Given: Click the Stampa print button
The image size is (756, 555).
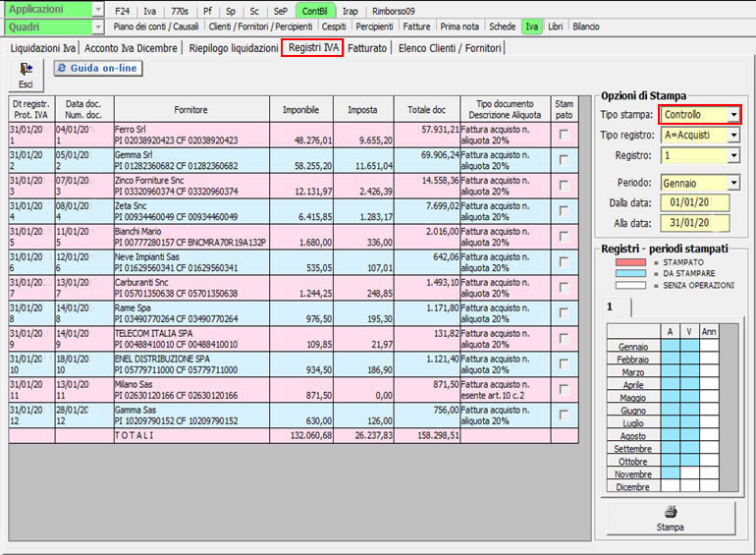Looking at the screenshot, I should pyautogui.click(x=671, y=519).
